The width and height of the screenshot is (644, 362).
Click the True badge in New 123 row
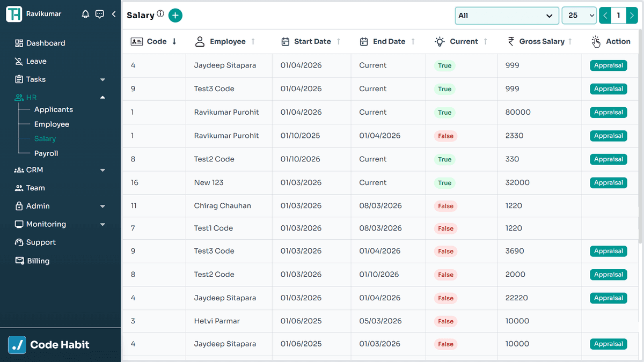tap(445, 183)
